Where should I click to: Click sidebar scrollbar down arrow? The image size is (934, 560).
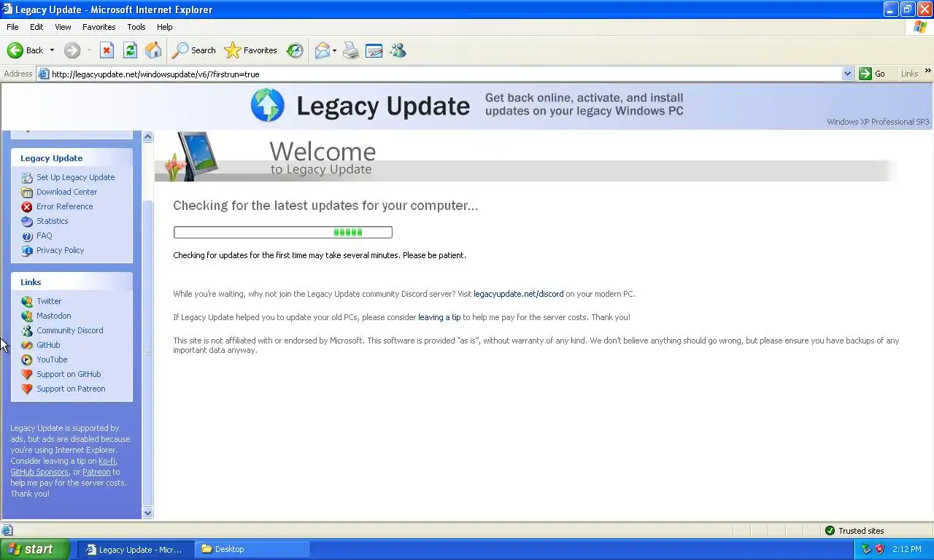148,513
